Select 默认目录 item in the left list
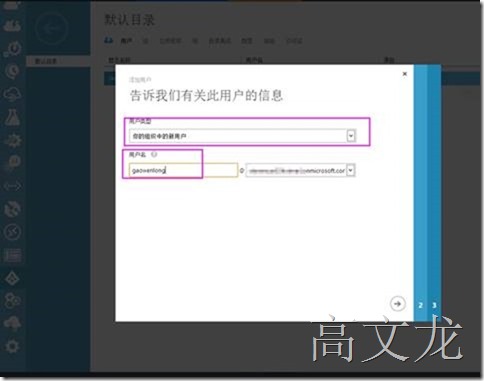The height and width of the screenshot is (381, 484). [x=58, y=61]
